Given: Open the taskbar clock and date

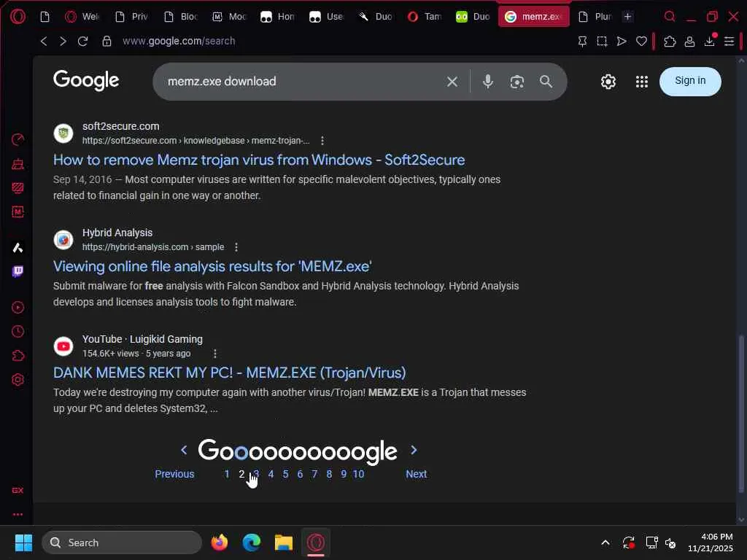Looking at the screenshot, I should coord(710,542).
